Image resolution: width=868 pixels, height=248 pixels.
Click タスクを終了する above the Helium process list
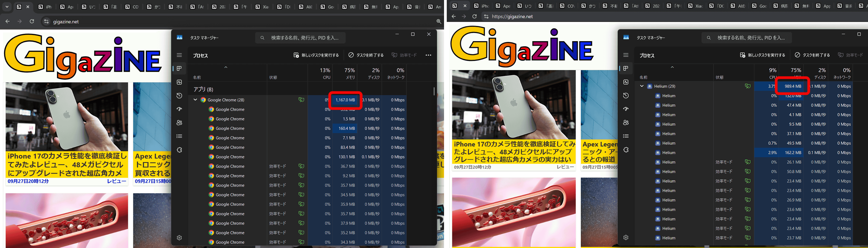coord(812,55)
